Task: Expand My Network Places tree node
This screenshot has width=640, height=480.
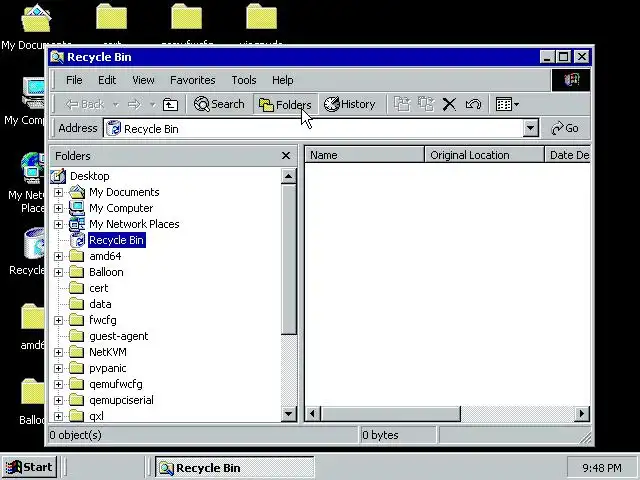Action: (58, 224)
